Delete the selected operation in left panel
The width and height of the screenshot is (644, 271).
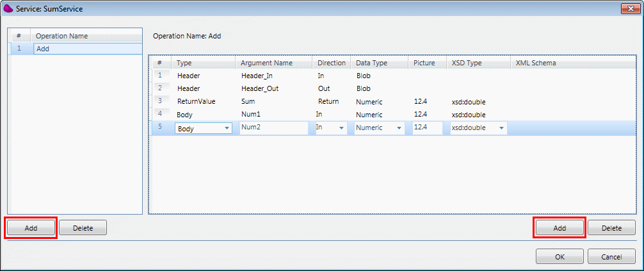pyautogui.click(x=83, y=228)
